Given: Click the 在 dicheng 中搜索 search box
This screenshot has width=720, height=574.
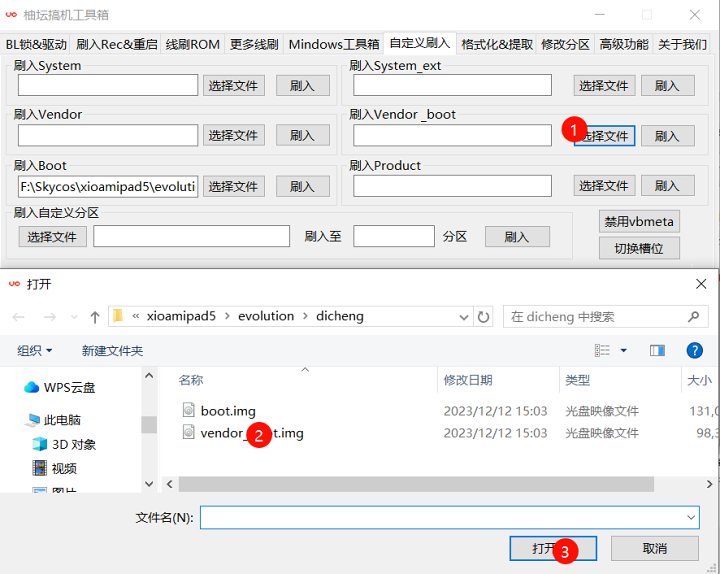Looking at the screenshot, I should click(595, 316).
